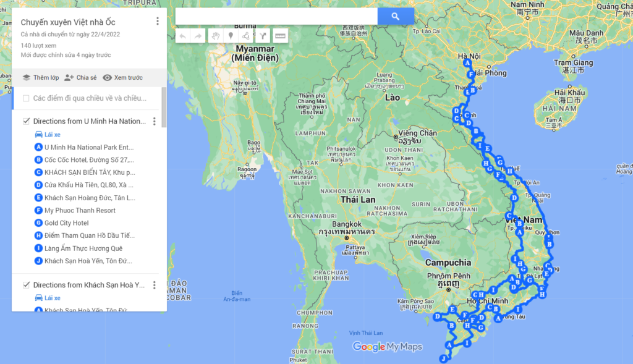Click inside the map search input field

pyautogui.click(x=276, y=16)
